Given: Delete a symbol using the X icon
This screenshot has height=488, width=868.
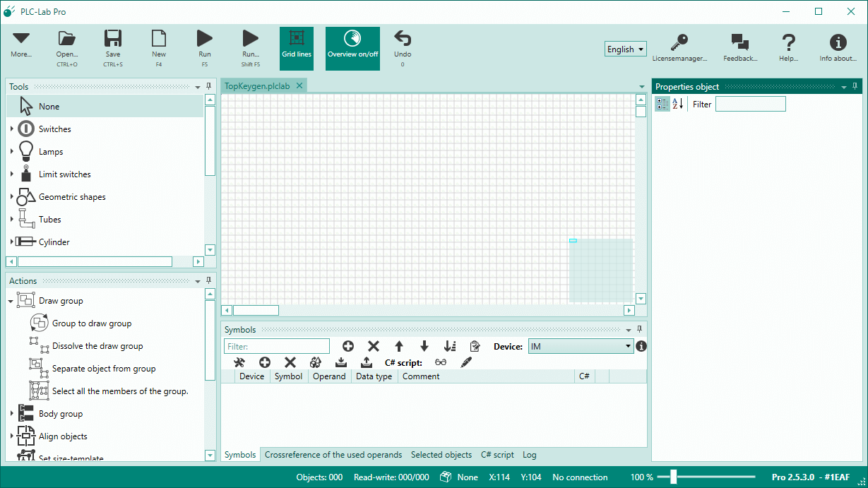Looking at the screenshot, I should click(x=374, y=346).
